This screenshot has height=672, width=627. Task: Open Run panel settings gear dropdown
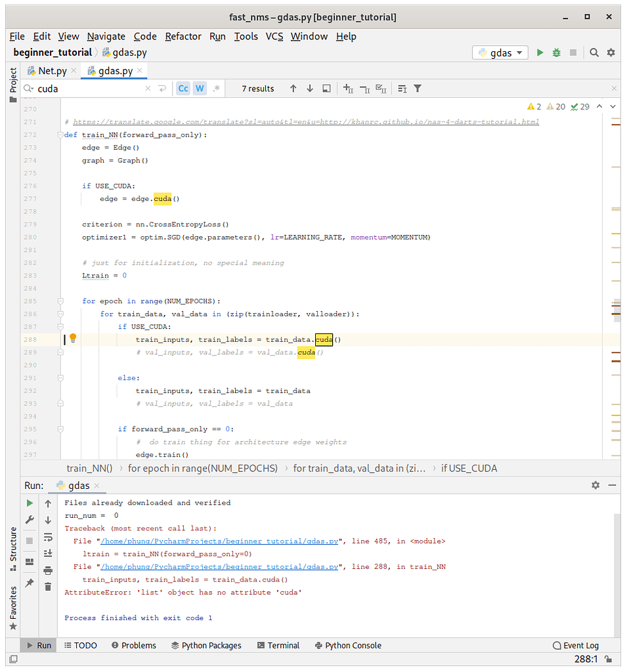click(x=595, y=485)
